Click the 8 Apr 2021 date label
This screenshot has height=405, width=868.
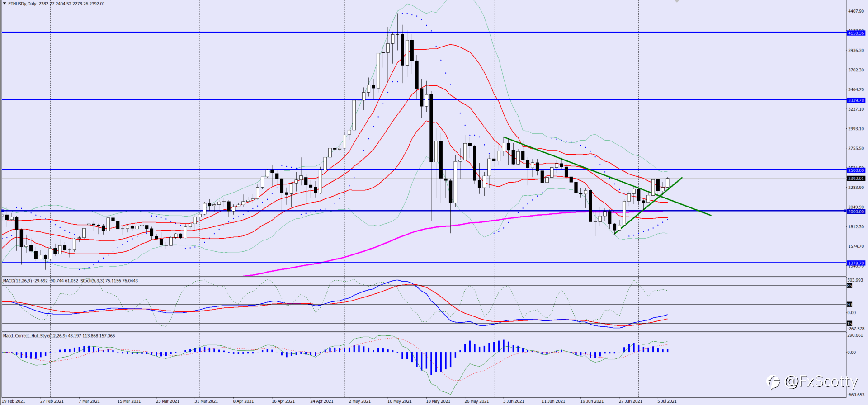tap(244, 401)
